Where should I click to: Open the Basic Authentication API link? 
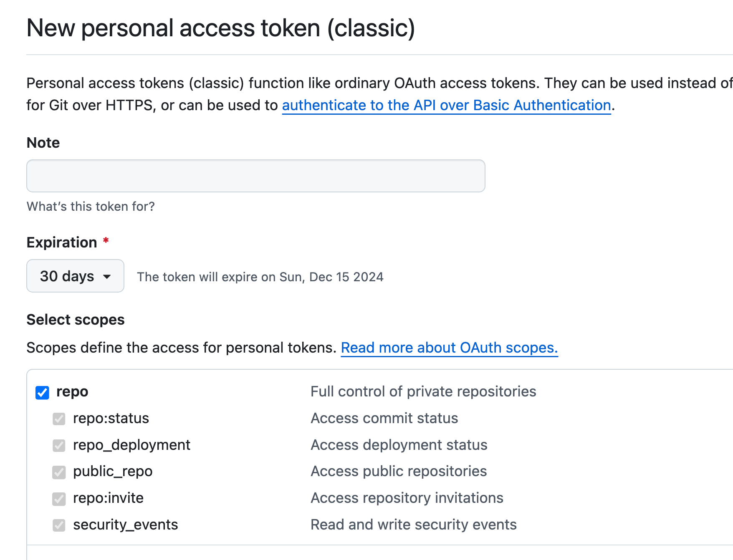[446, 105]
